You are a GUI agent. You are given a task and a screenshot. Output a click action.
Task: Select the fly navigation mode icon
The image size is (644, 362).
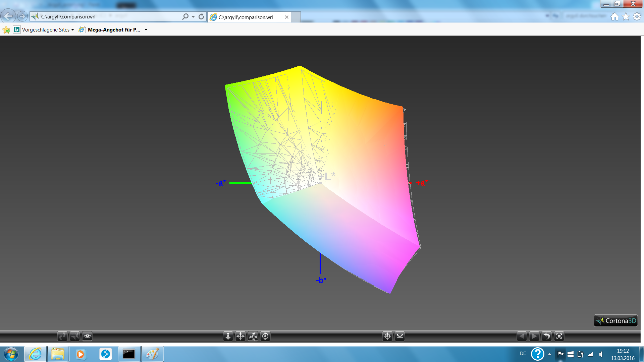coord(75,336)
